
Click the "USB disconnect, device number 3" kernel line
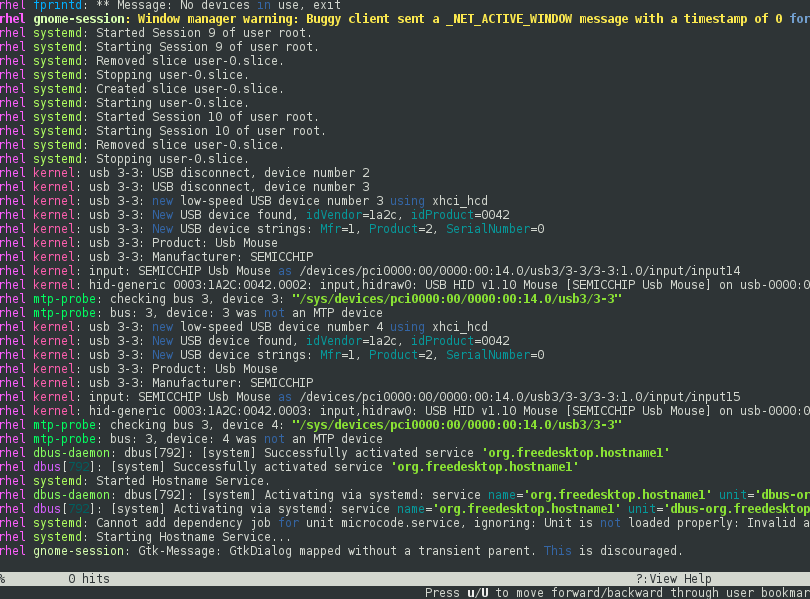(185, 187)
